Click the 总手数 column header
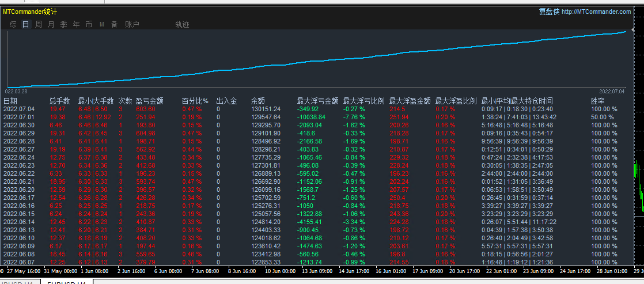Screen dimensions: 644x284 click(x=60, y=101)
